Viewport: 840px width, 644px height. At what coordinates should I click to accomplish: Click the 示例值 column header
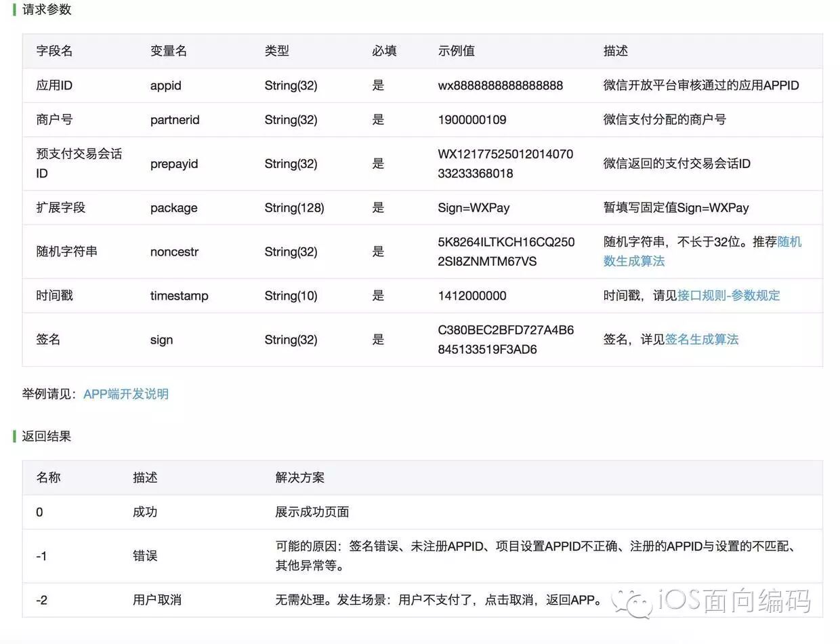pyautogui.click(x=456, y=51)
